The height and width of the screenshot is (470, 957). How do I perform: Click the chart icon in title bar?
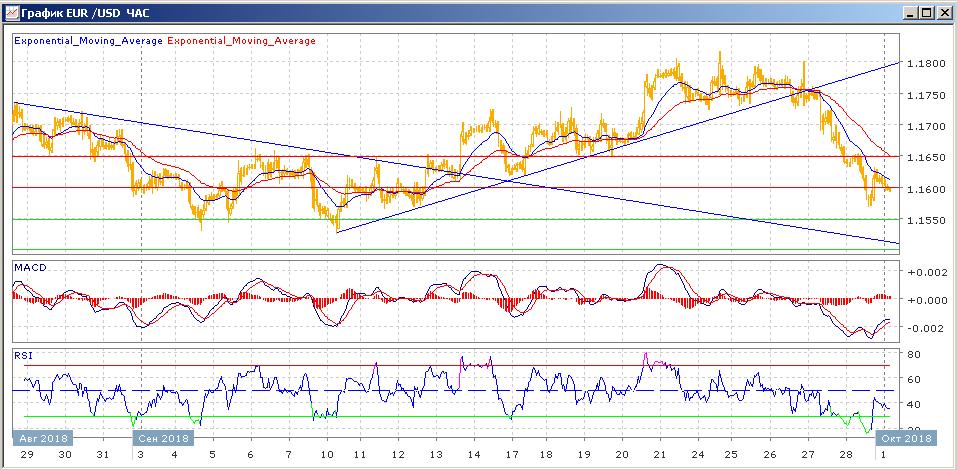12,12
